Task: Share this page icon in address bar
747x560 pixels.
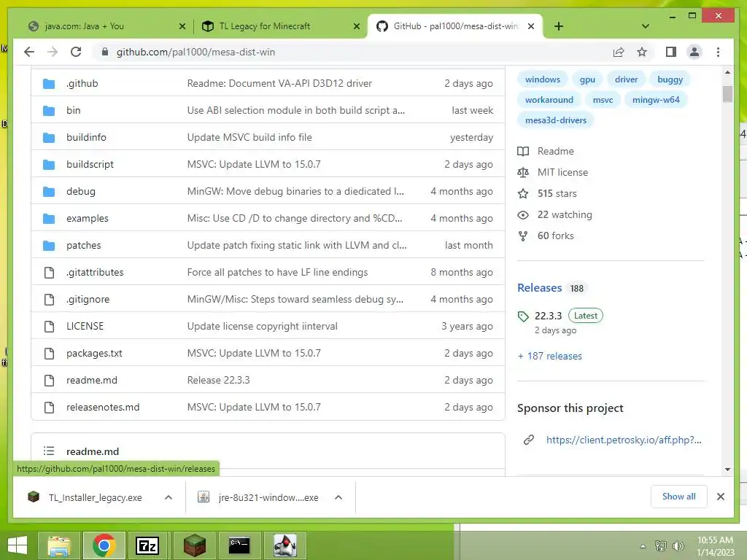Action: [x=619, y=52]
